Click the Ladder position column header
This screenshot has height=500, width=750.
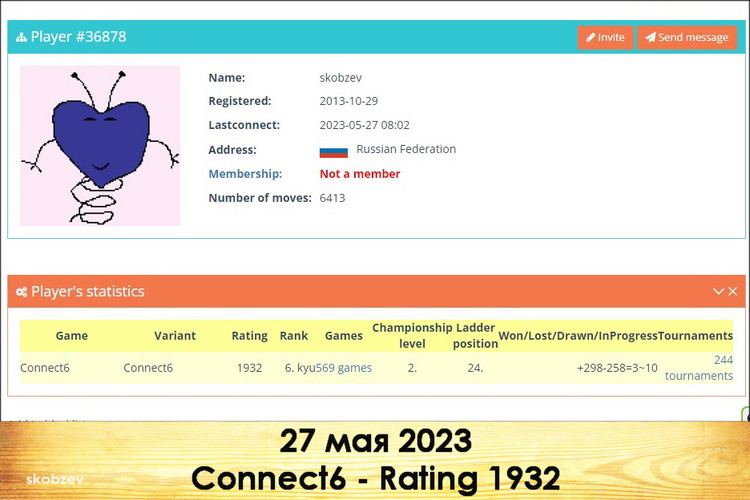(x=475, y=336)
